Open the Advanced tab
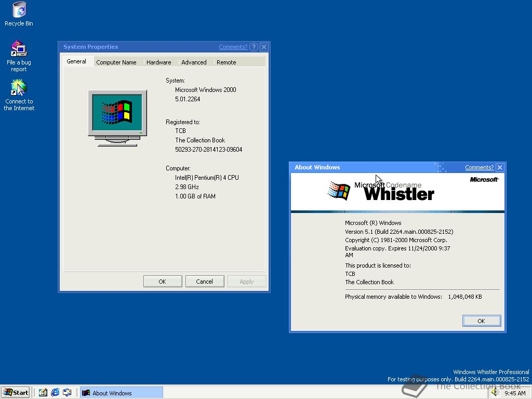The width and height of the screenshot is (532, 399). coord(194,62)
